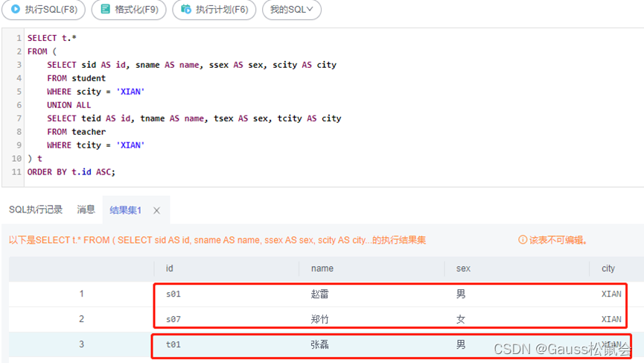Click the name cell 赵雷

319,294
